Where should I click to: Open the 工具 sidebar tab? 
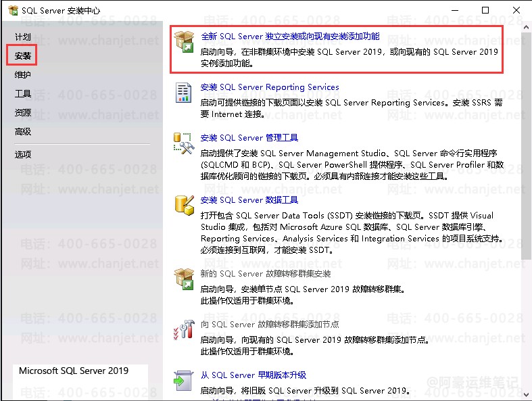coord(23,93)
